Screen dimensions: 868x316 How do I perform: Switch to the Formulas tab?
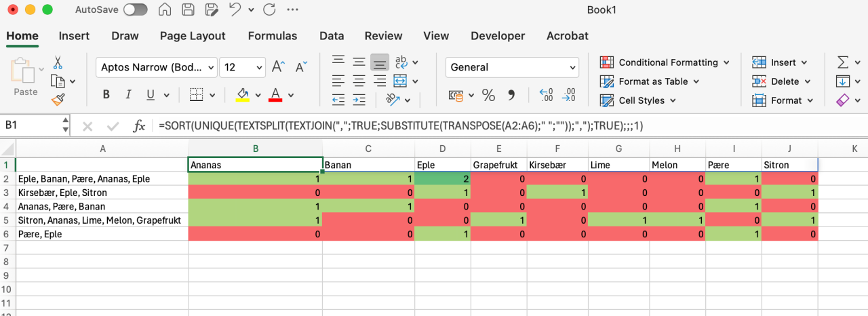click(x=273, y=36)
